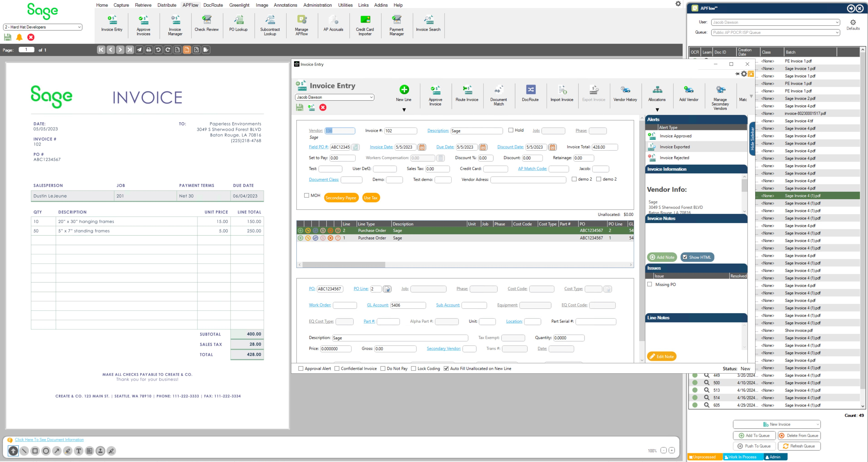Open Click Here To See Document Information link
The width and height of the screenshot is (868, 462).
click(49, 439)
